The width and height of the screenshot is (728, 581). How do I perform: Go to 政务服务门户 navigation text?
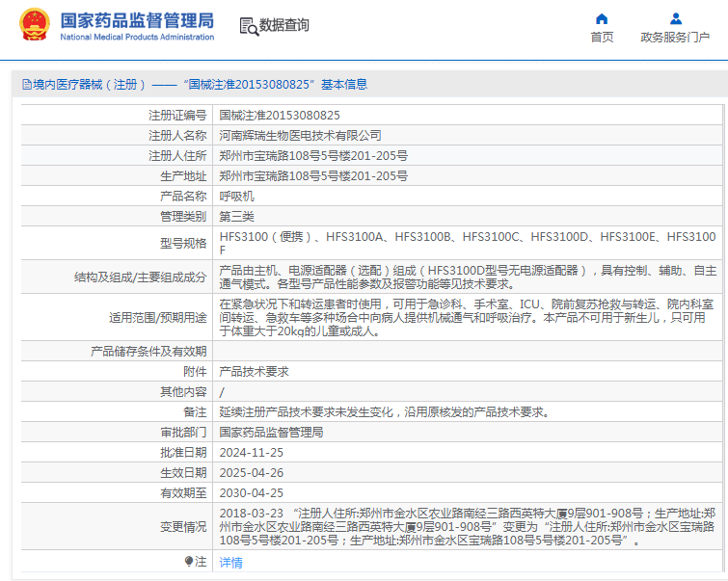click(675, 38)
